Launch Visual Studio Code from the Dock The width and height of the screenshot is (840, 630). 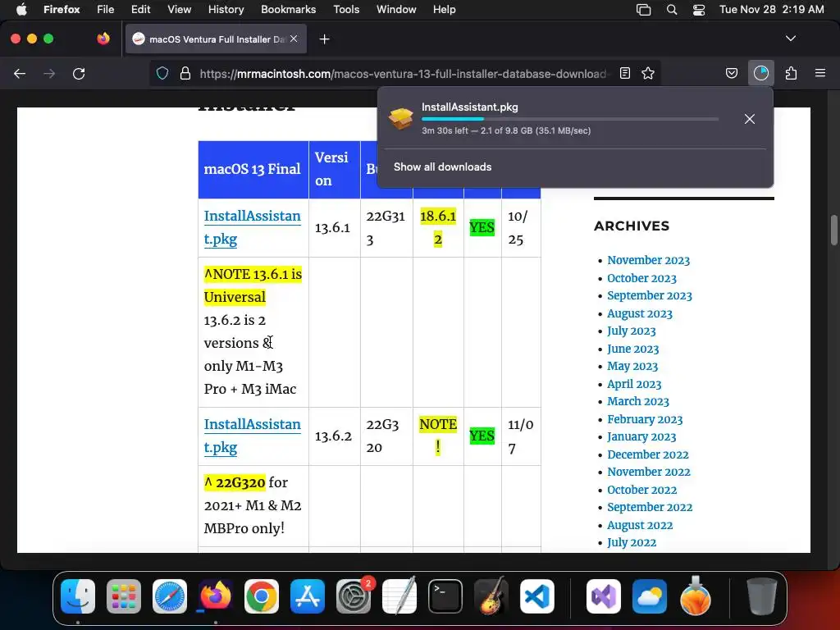coord(536,596)
